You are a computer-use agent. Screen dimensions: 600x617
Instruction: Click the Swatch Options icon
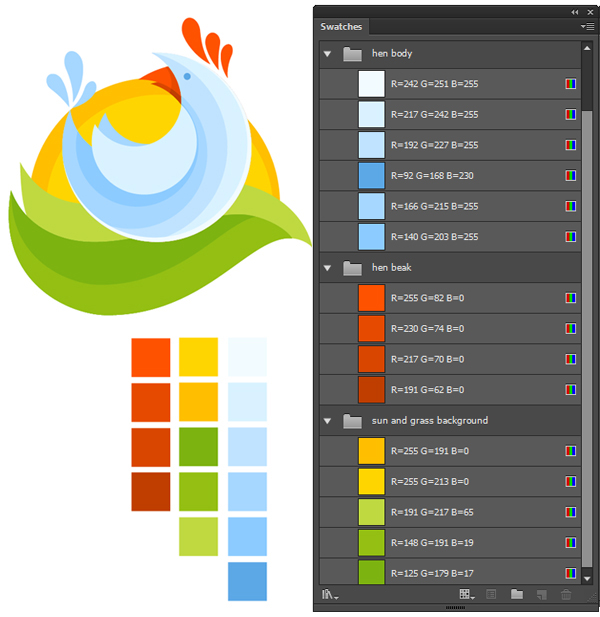click(491, 594)
